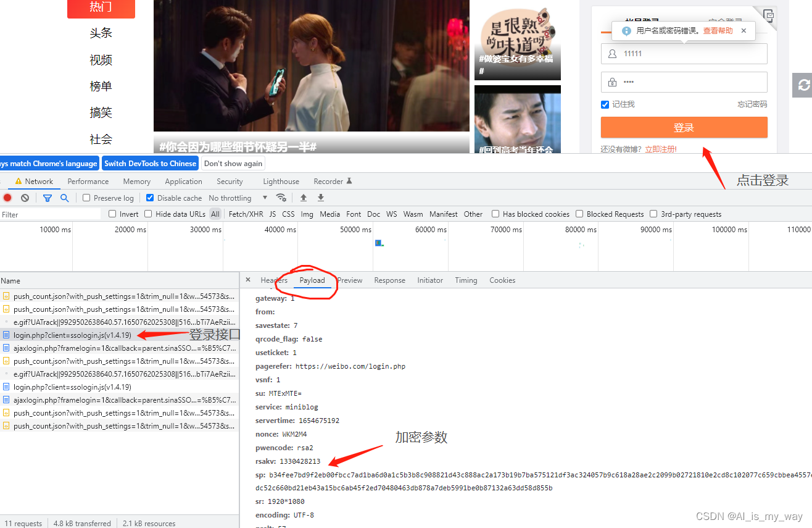Screen dimensions: 812x528
Task: Select the All request type filter
Action: 215,214
